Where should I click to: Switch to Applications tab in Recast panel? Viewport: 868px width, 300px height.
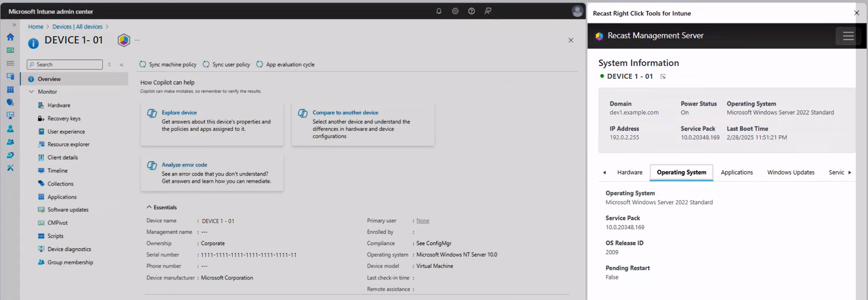coord(737,172)
